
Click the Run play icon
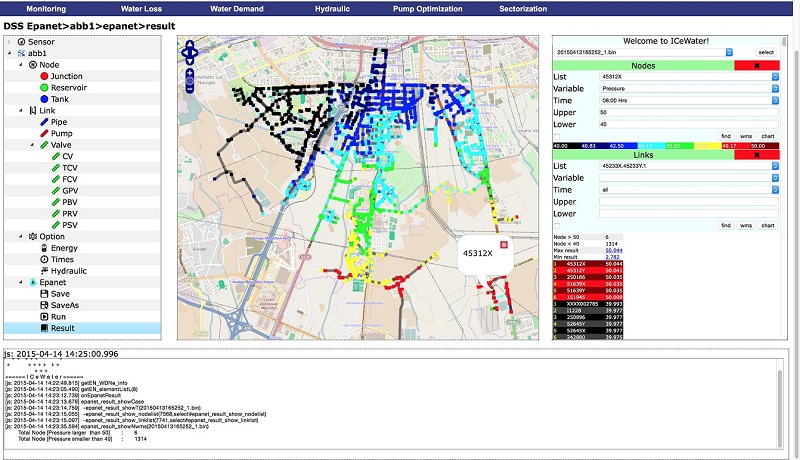44,317
